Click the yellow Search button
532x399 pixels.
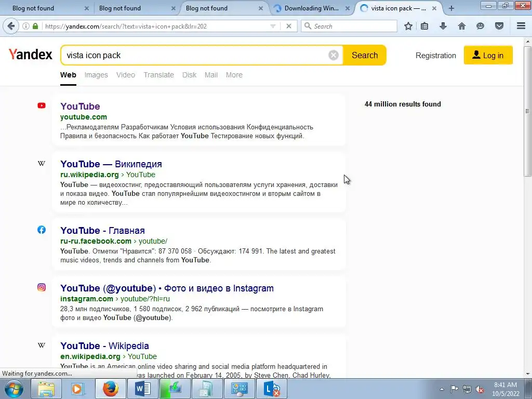[x=364, y=55]
